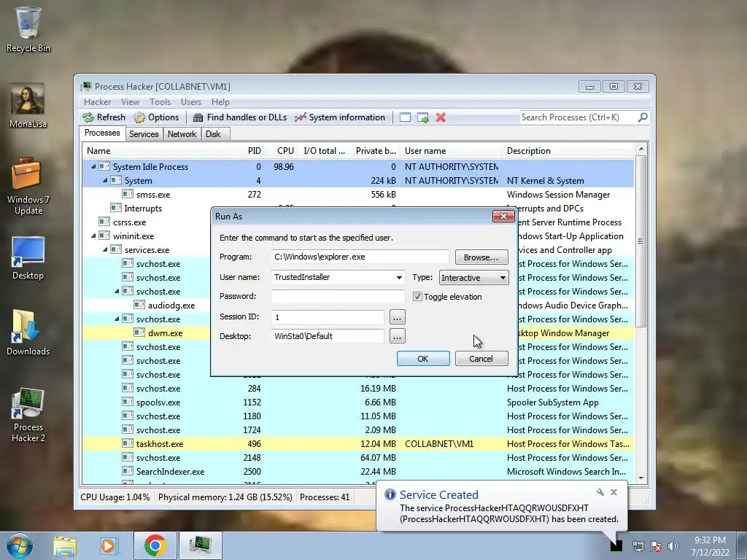This screenshot has width=747, height=560.
Task: Collapse the wininit.exe tree node
Action: [93, 236]
